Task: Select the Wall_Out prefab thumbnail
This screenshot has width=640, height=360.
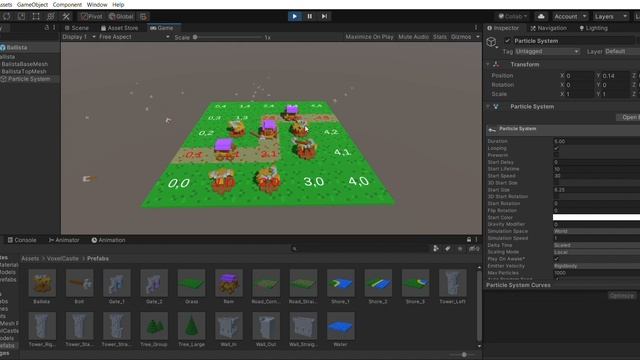Action: pos(266,326)
